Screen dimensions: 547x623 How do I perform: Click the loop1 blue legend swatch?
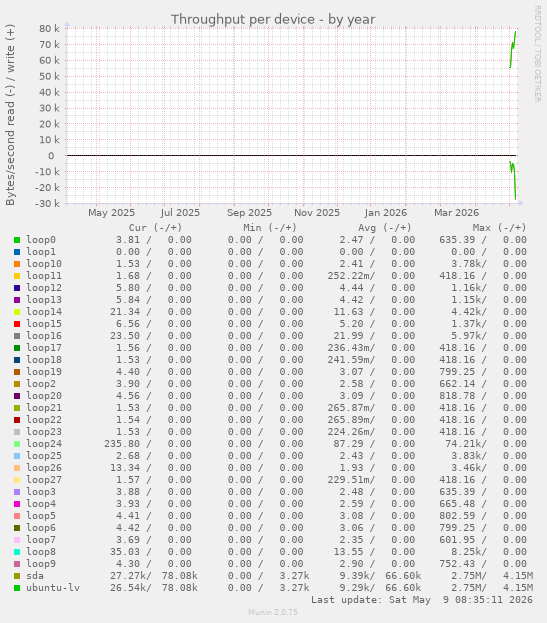(17, 252)
